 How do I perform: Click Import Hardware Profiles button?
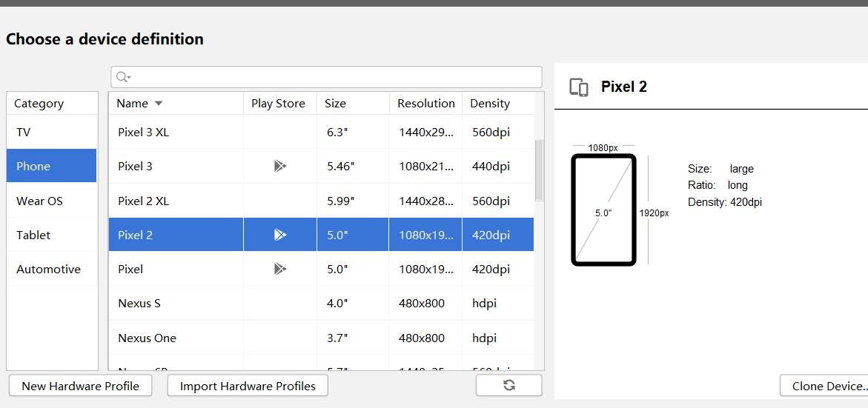point(248,386)
